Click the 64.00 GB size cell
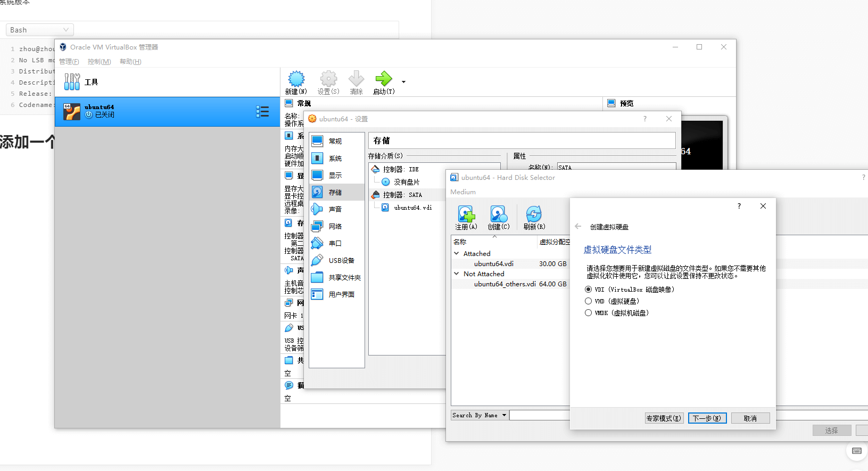The image size is (868, 471). [552, 284]
